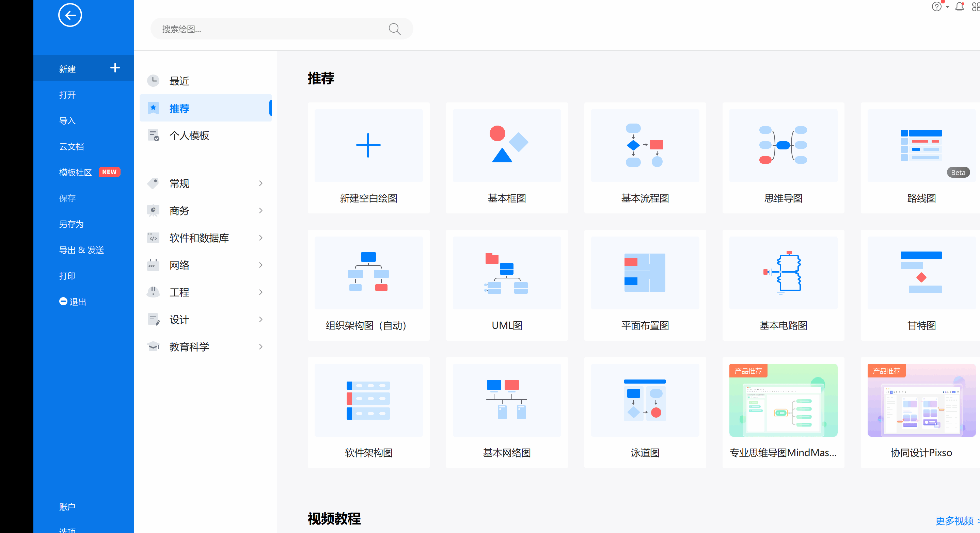Click the 软件和数据库 code icon
The width and height of the screenshot is (980, 533).
(x=153, y=238)
